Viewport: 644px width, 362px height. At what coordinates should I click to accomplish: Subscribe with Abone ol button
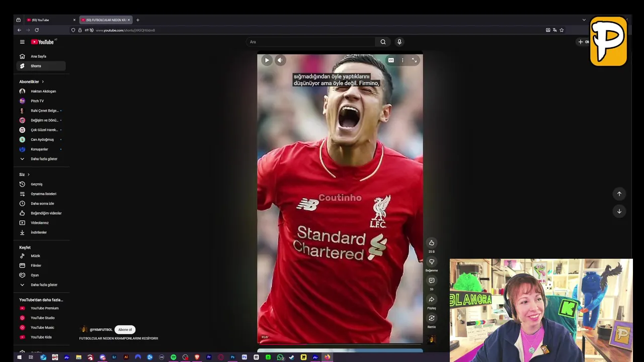coord(125,330)
